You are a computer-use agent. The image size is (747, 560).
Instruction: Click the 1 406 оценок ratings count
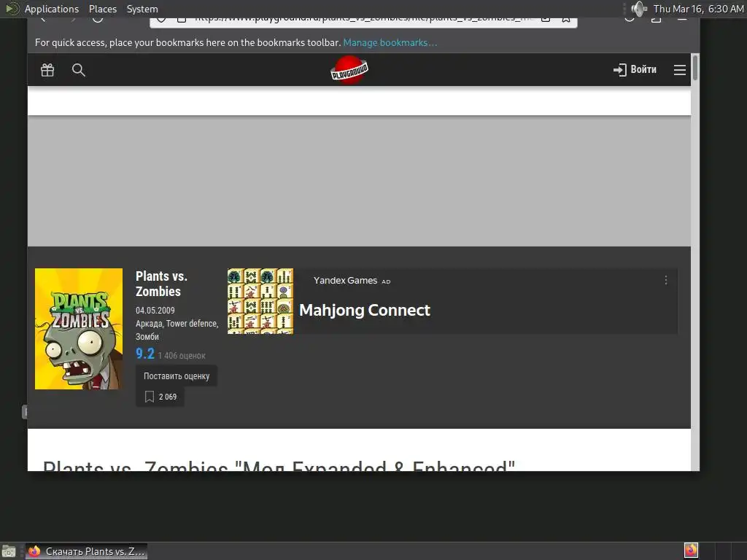[x=182, y=356]
